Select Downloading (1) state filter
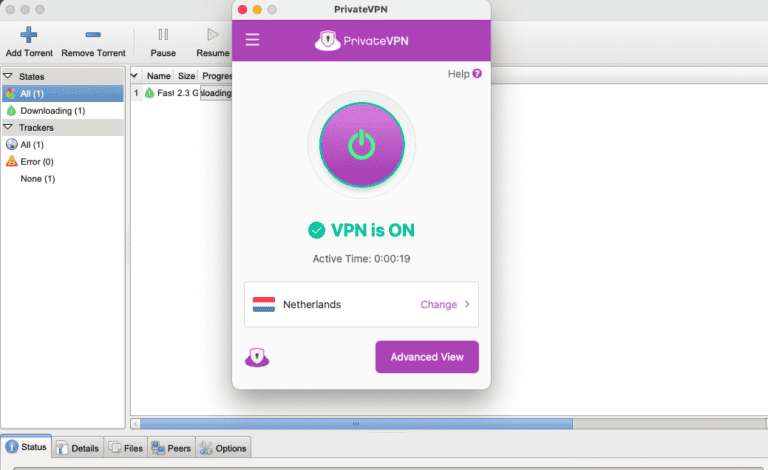The height and width of the screenshot is (470, 768). tap(63, 111)
